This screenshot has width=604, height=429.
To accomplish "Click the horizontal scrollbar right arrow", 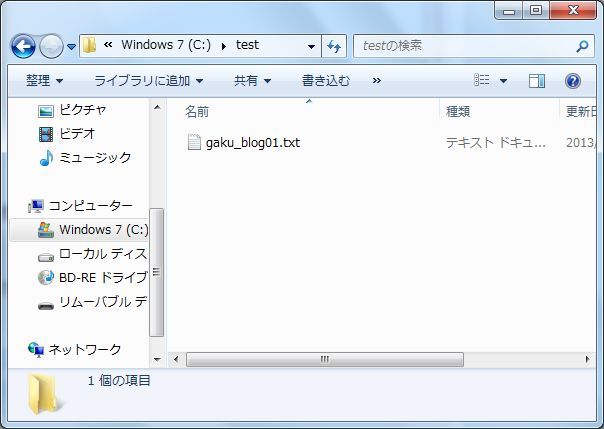I will pos(587,360).
